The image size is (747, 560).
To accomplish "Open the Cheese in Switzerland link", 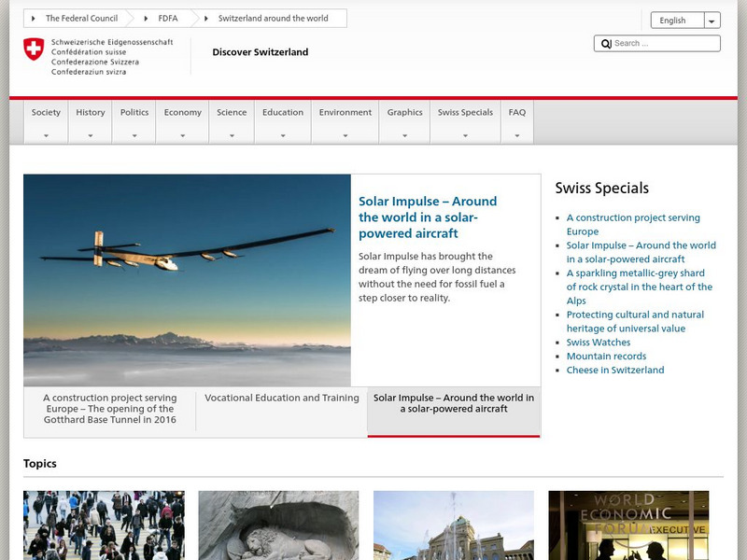I will [x=615, y=370].
